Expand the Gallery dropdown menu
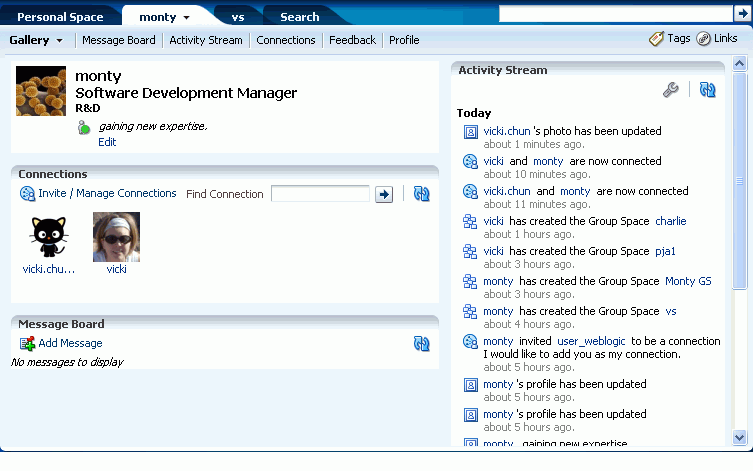Image resolution: width=753 pixels, height=471 pixels. tap(60, 41)
